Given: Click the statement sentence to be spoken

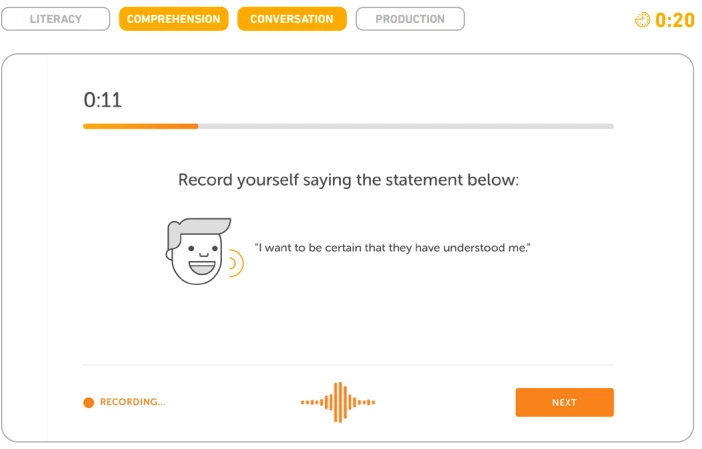Looking at the screenshot, I should click(x=393, y=248).
